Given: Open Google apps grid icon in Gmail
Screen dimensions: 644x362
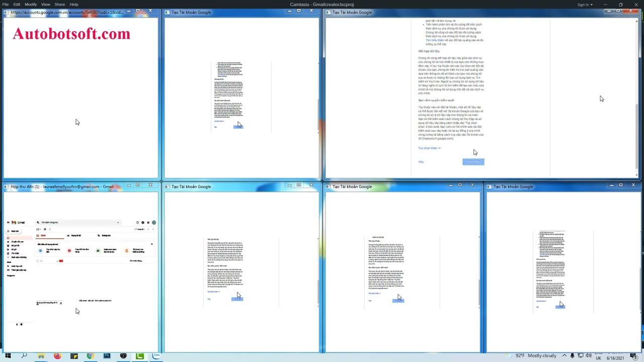Looking at the screenshot, I should [148, 222].
